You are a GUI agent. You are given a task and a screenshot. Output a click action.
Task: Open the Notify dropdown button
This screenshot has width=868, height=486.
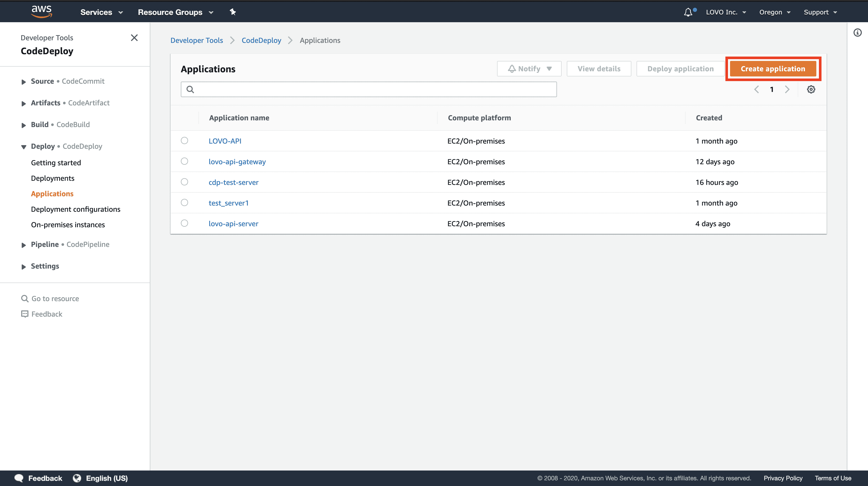pyautogui.click(x=529, y=69)
